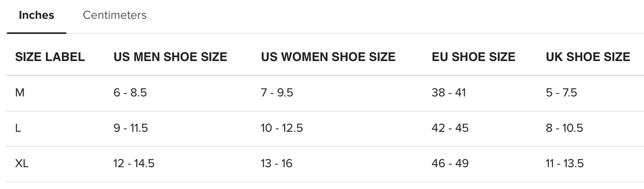644x189 pixels.
Task: Click the 6 - 8.5 men's size cell
Action: (130, 93)
